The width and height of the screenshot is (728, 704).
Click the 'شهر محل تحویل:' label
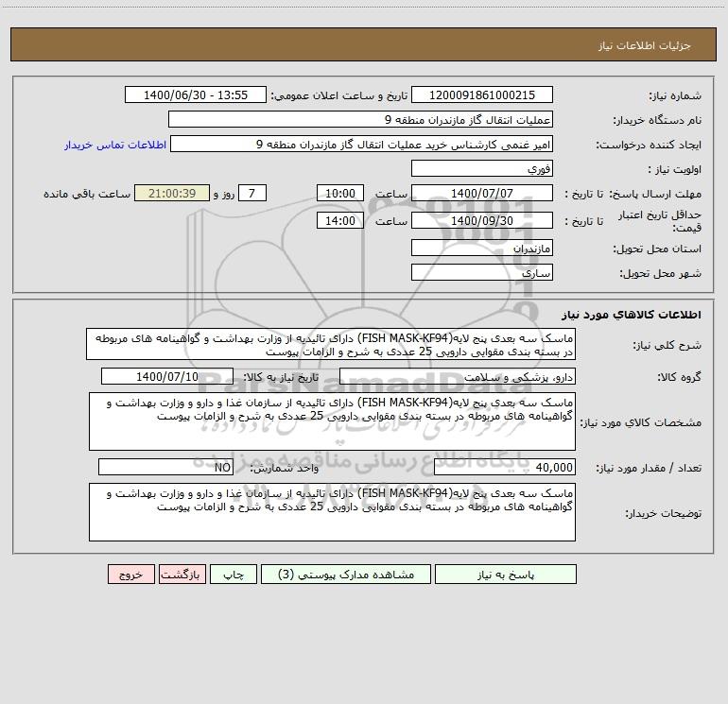660,273
